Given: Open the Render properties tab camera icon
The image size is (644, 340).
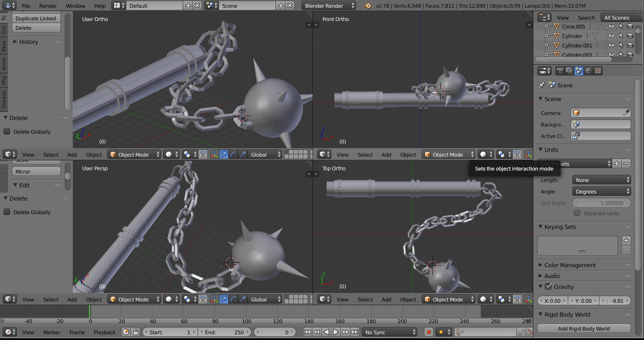Looking at the screenshot, I should coord(560,71).
